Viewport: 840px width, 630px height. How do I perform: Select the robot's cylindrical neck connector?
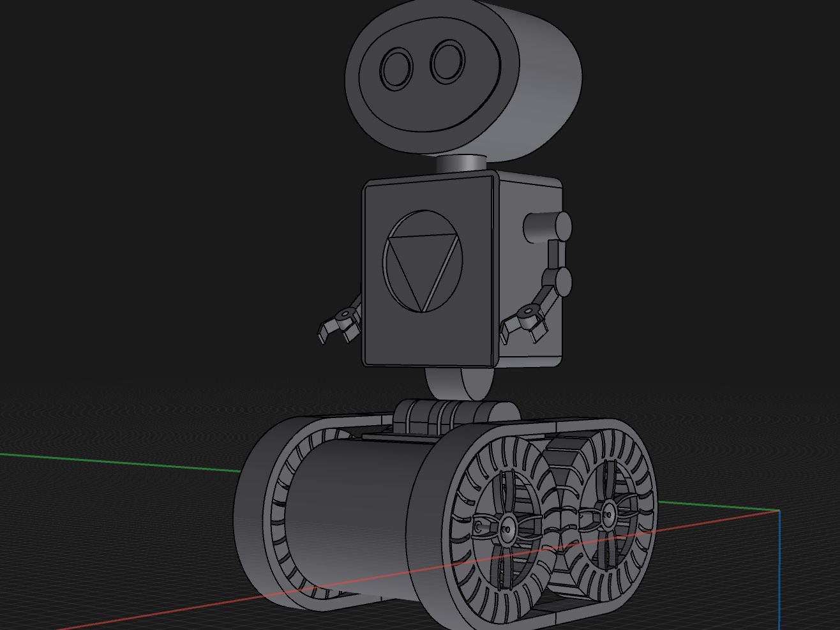(463, 163)
